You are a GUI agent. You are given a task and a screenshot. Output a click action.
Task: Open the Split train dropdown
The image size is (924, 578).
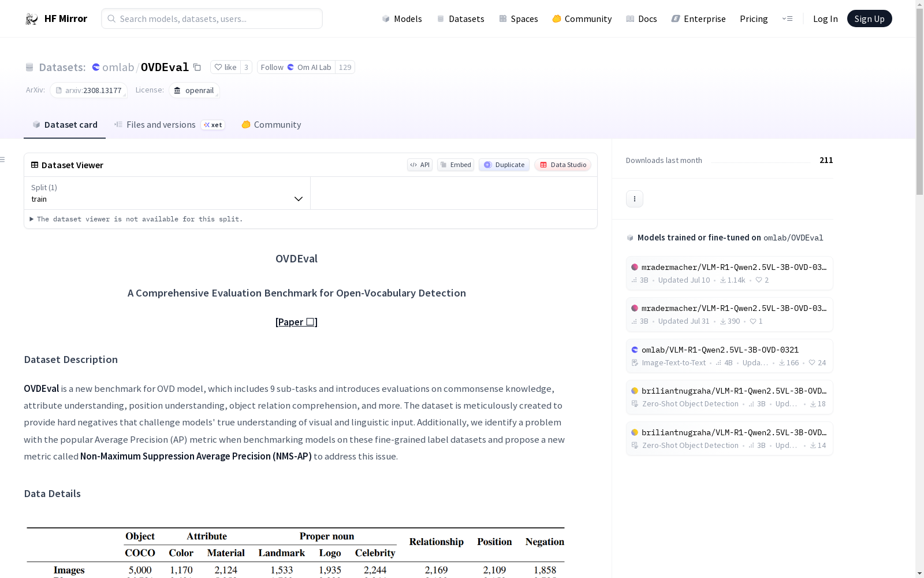[167, 193]
